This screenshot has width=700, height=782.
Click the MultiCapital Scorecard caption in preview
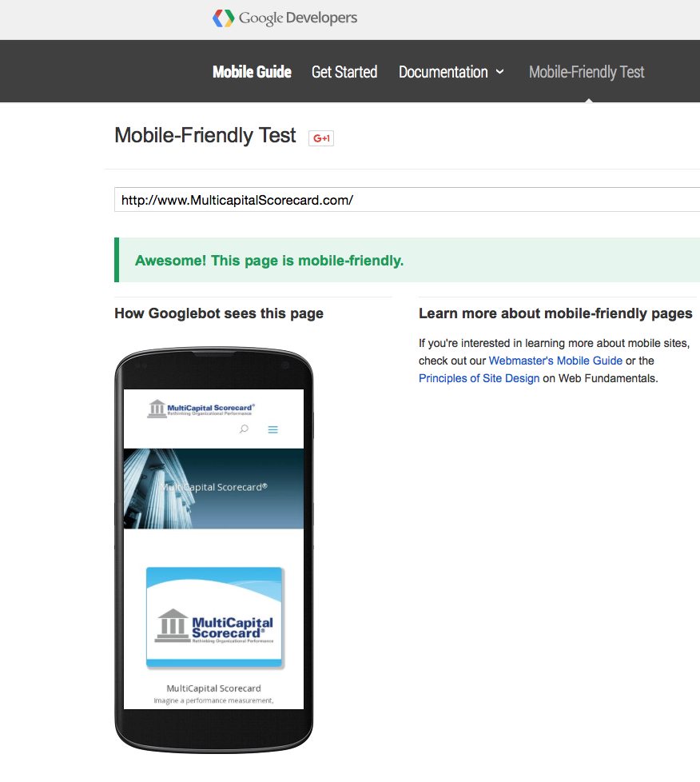point(213,688)
